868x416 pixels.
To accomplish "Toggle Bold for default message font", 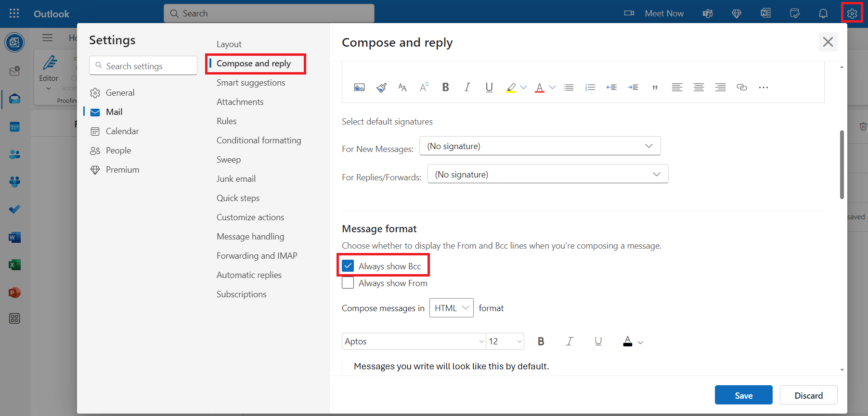I will click(541, 341).
